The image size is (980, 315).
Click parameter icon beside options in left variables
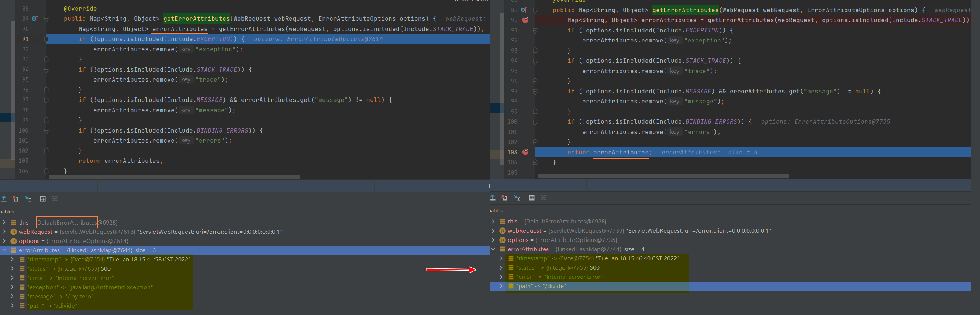[x=14, y=241]
